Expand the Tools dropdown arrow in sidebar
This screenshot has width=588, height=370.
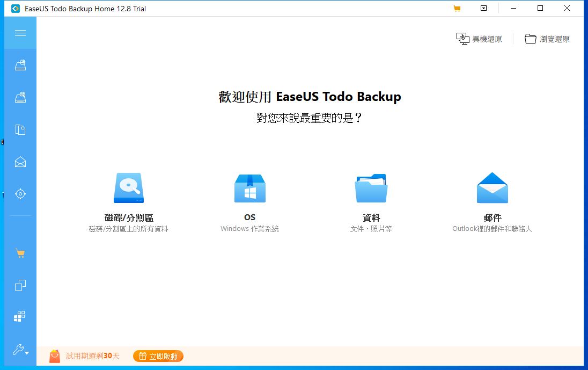point(27,353)
